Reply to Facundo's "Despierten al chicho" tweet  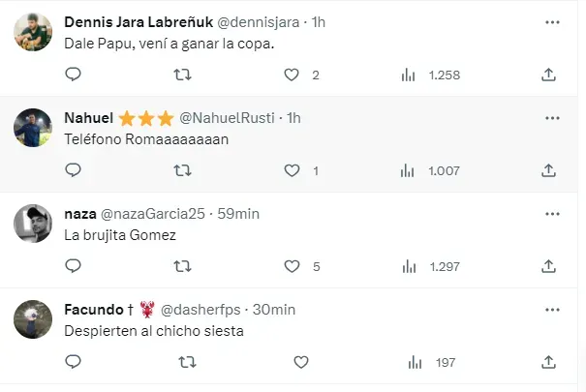tap(73, 362)
